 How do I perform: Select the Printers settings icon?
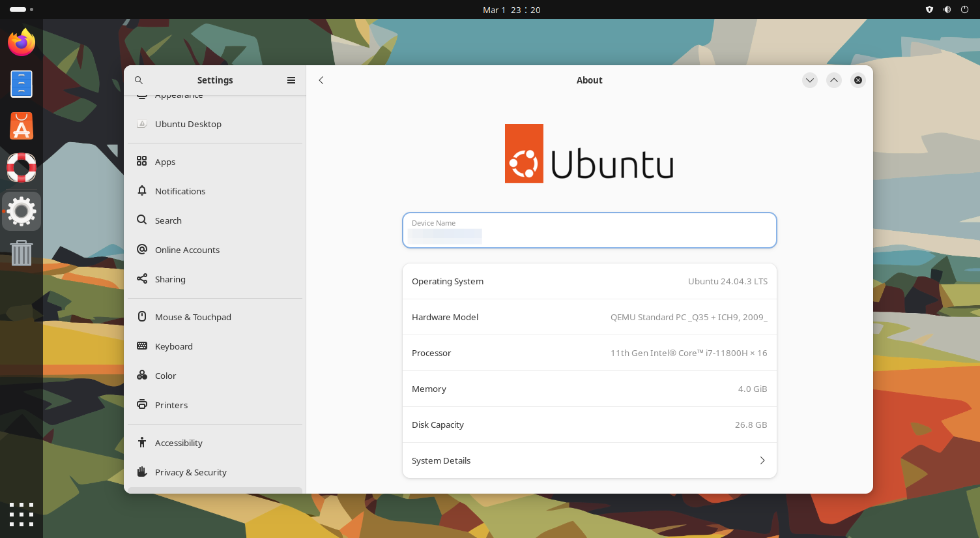pyautogui.click(x=142, y=404)
